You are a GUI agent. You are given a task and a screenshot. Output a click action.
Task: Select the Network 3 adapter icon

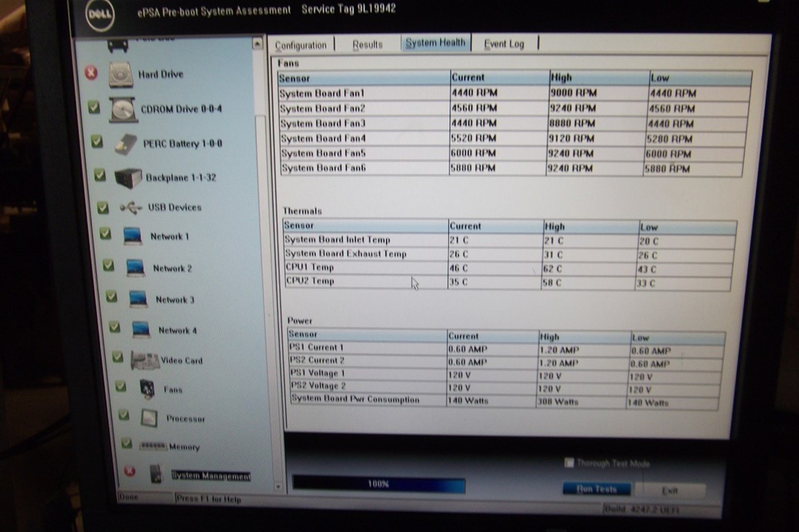pyautogui.click(x=138, y=299)
